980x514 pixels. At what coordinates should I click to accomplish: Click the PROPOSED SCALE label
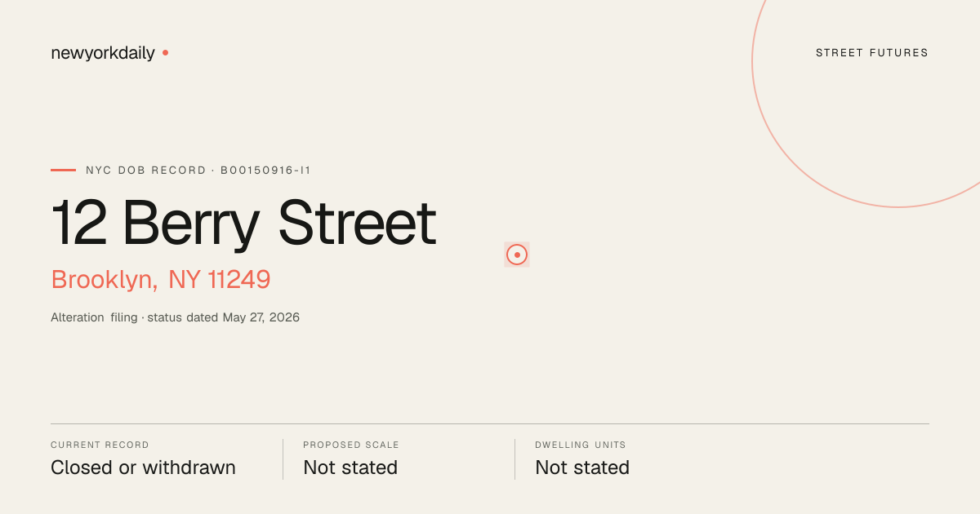tap(351, 445)
